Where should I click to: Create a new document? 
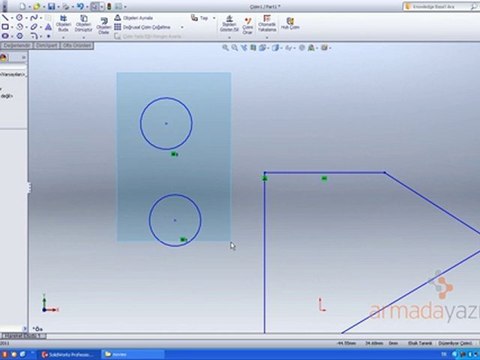[22, 6]
